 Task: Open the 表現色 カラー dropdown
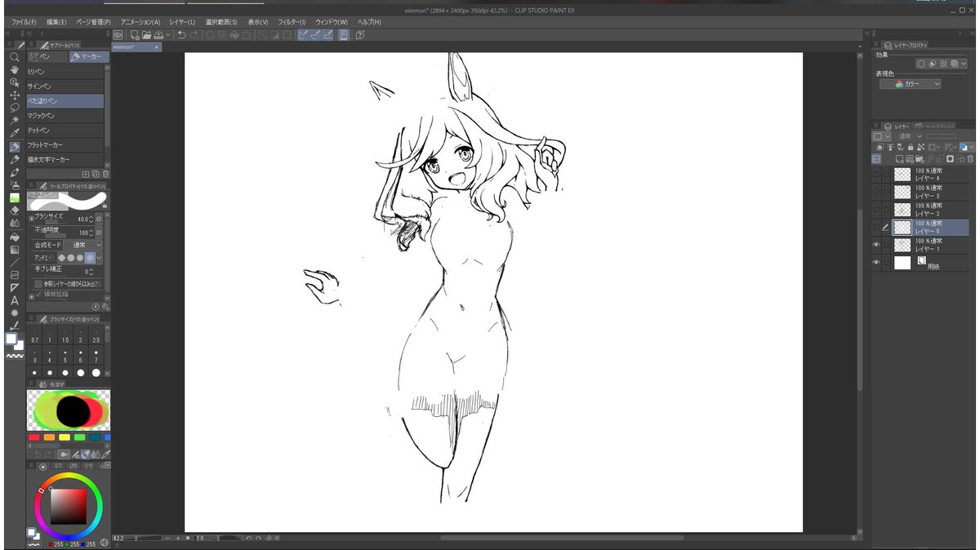pyautogui.click(x=911, y=84)
